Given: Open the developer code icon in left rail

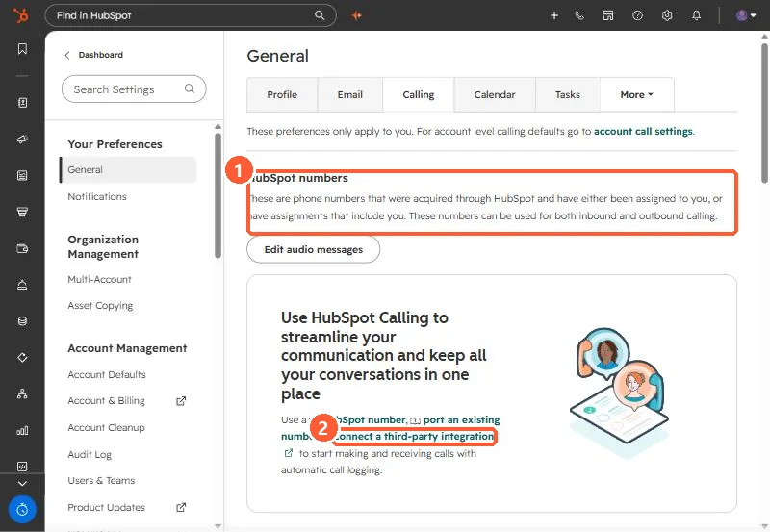Looking at the screenshot, I should click(22, 466).
